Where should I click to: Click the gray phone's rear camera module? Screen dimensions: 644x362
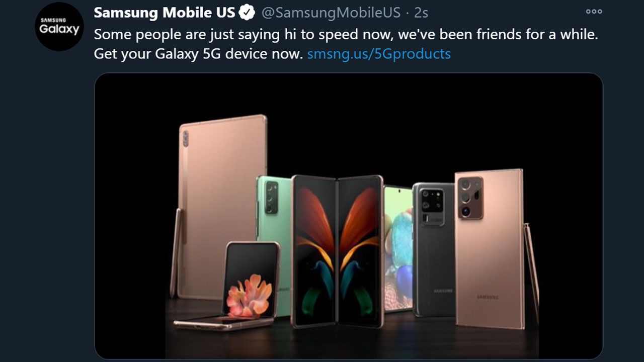point(431,201)
